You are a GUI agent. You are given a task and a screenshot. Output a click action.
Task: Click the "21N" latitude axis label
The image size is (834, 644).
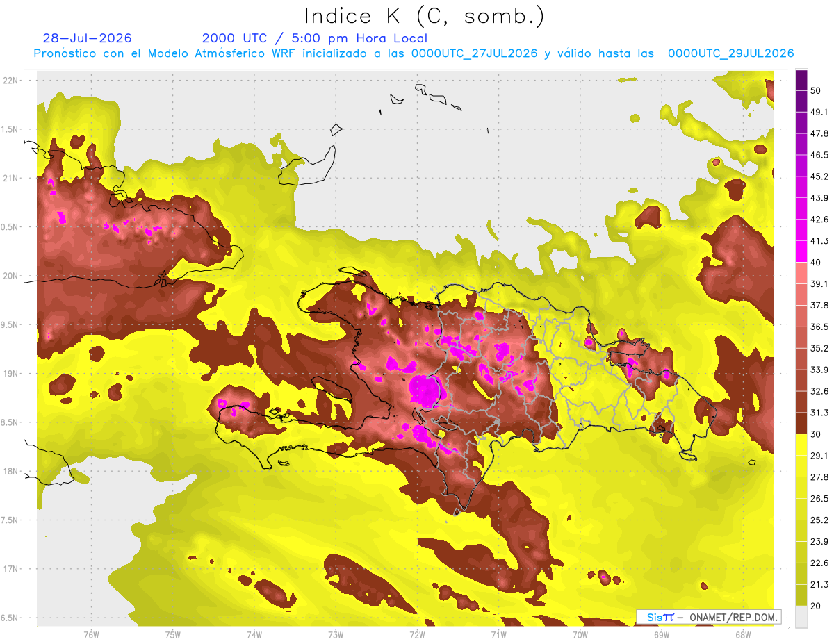point(11,178)
